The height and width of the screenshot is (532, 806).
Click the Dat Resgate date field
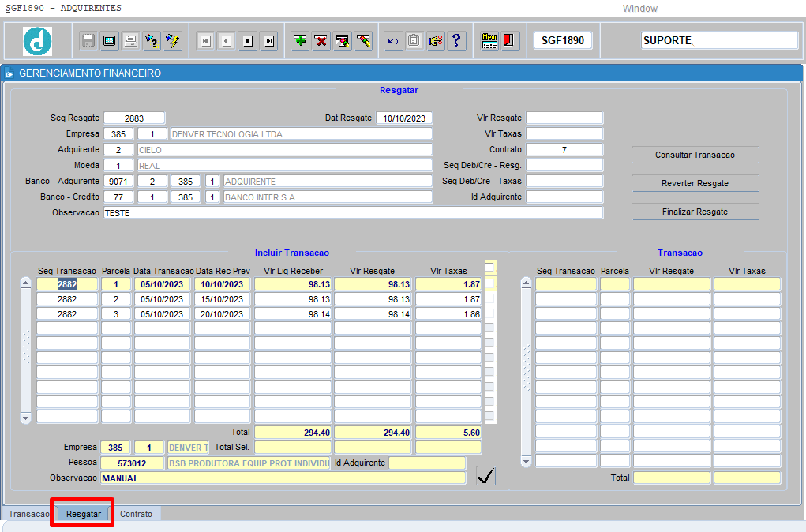click(404, 118)
